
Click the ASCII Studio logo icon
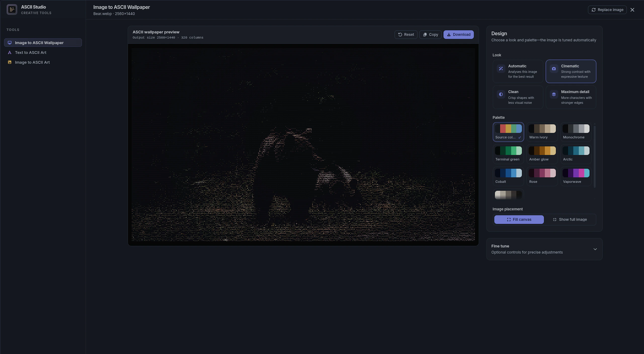[12, 10]
